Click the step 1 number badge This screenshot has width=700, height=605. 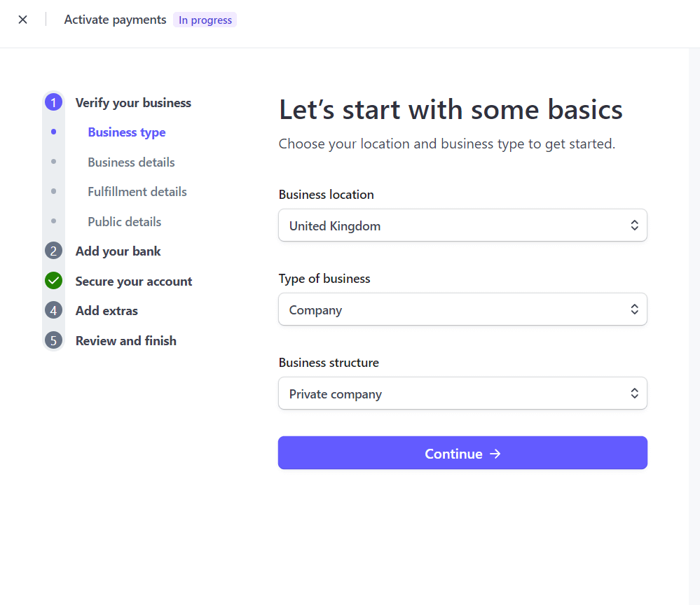pos(53,103)
